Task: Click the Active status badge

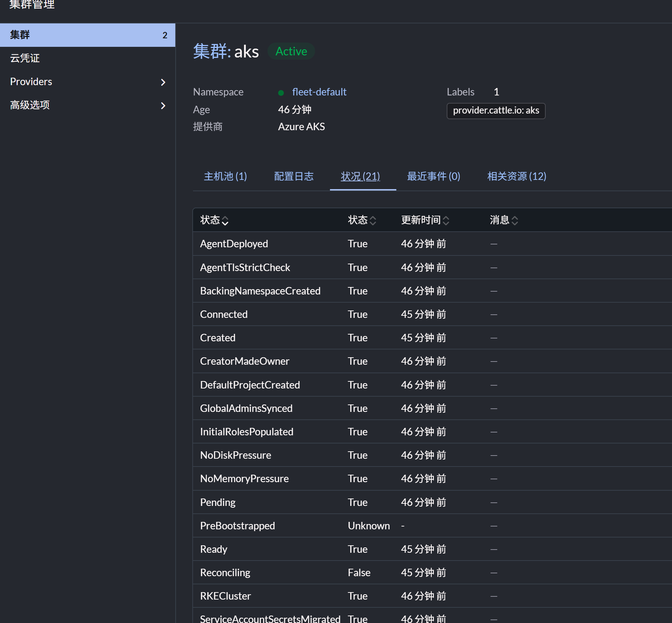Action: tap(291, 51)
